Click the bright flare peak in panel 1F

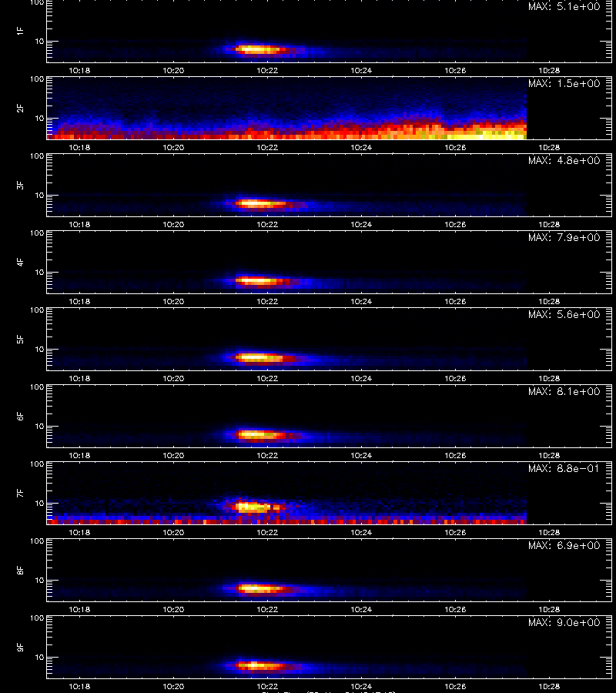coord(259,49)
